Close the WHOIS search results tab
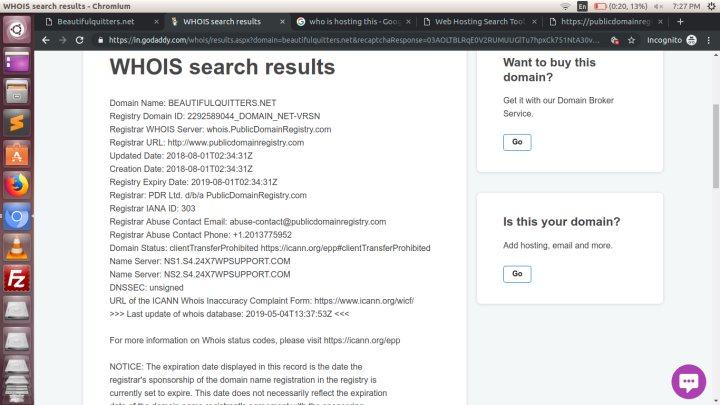The width and height of the screenshot is (720, 405). 282,22
